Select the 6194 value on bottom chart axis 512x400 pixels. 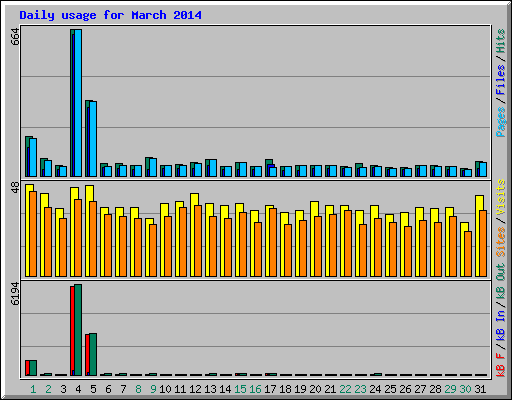coord(15,294)
